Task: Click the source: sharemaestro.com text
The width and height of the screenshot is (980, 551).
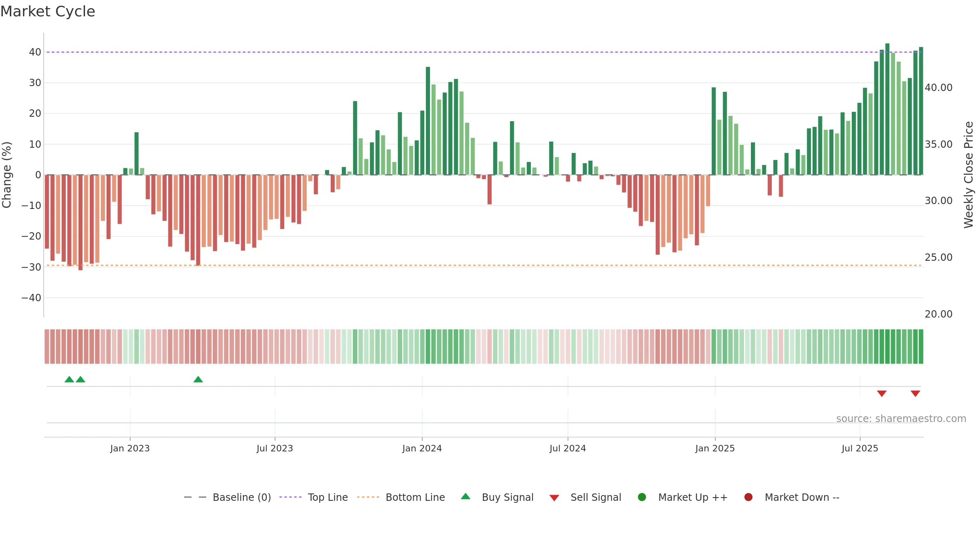Action: point(901,418)
